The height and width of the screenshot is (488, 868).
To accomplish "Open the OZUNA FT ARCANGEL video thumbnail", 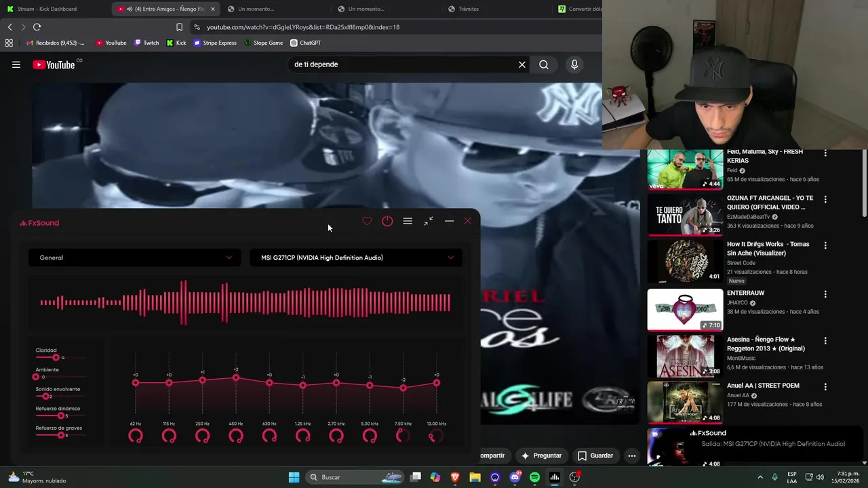I will (685, 216).
